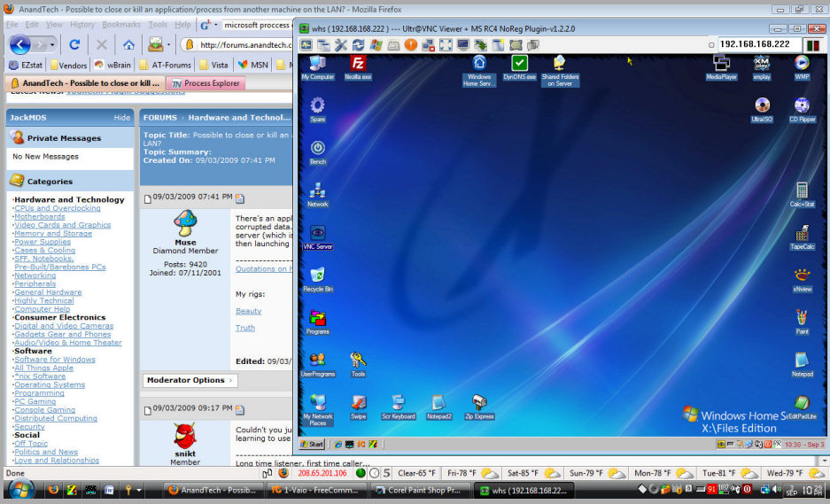Click VNC toolbar chat bubbles icon

coord(533,45)
